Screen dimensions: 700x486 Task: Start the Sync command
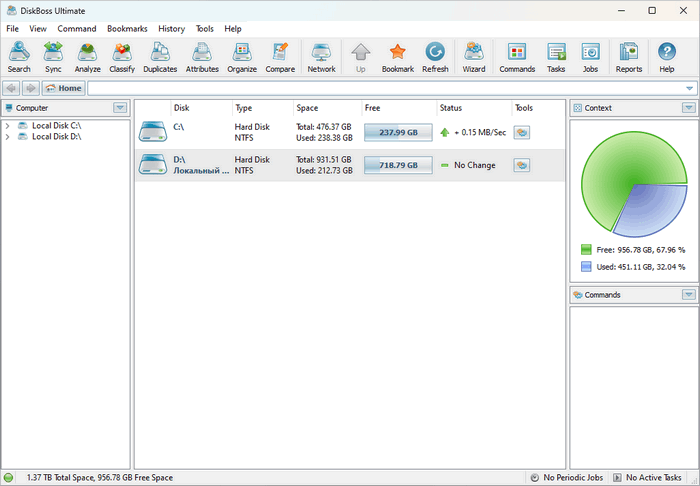coord(53,57)
